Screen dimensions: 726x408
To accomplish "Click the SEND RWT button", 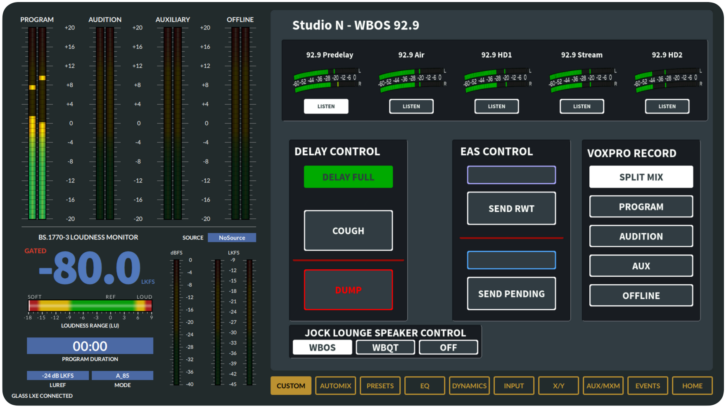I will pos(511,208).
